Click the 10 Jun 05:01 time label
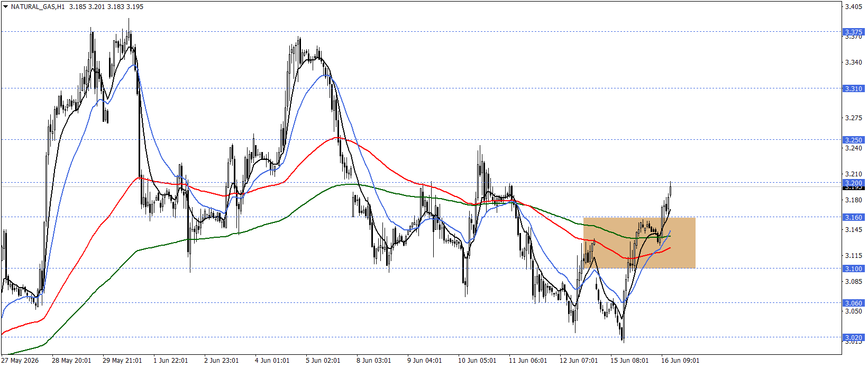 click(477, 361)
